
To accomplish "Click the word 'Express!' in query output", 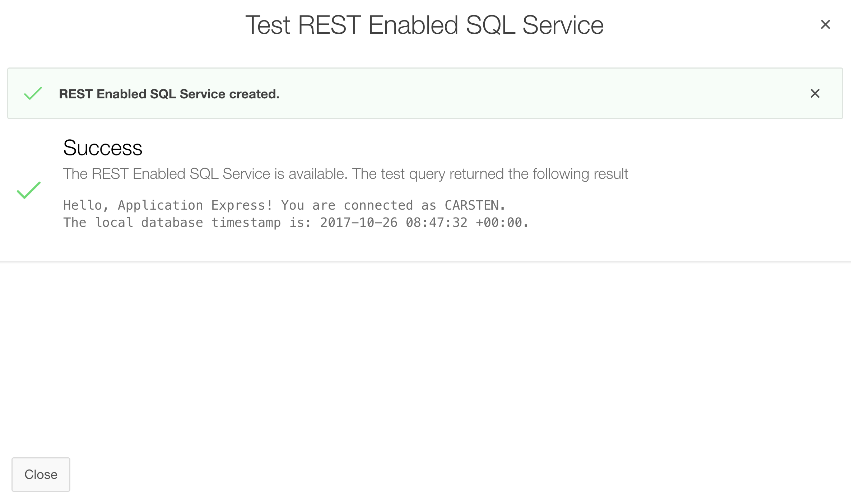I will click(x=242, y=205).
